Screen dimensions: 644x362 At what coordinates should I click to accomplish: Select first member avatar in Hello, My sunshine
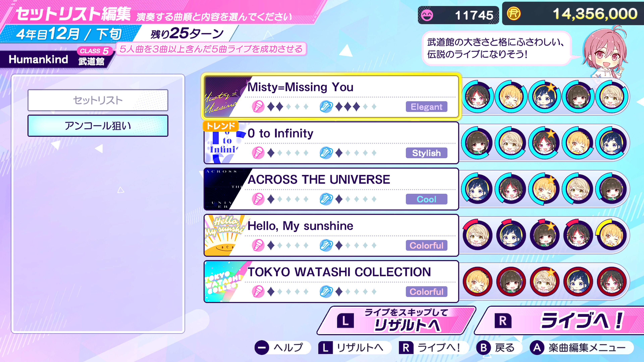[x=477, y=235]
